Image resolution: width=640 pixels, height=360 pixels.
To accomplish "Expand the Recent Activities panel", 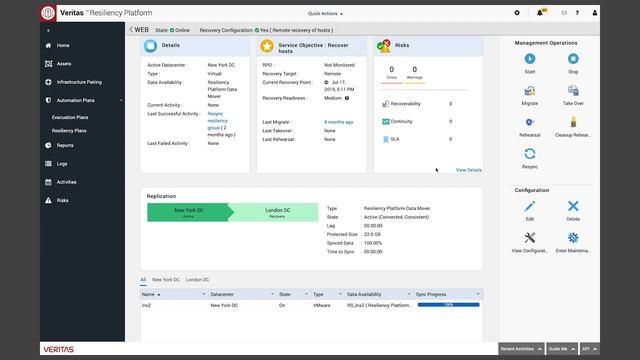I will (x=521, y=349).
